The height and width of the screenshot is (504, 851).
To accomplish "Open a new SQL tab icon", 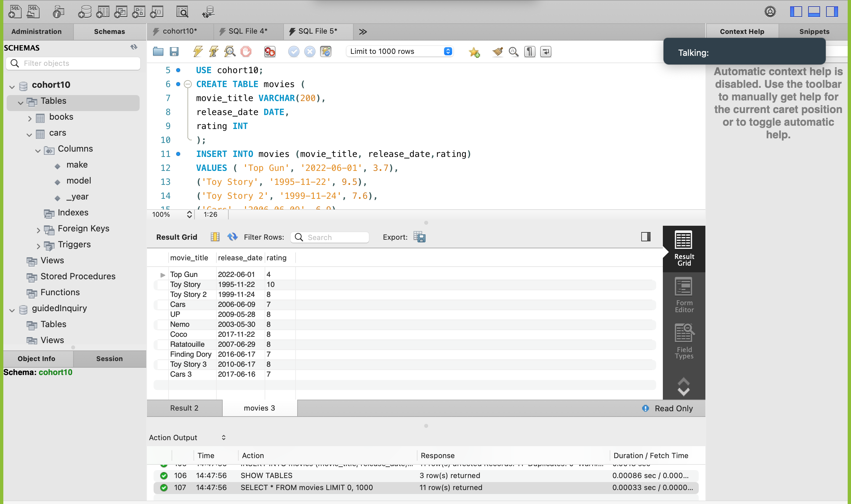I will [x=15, y=12].
